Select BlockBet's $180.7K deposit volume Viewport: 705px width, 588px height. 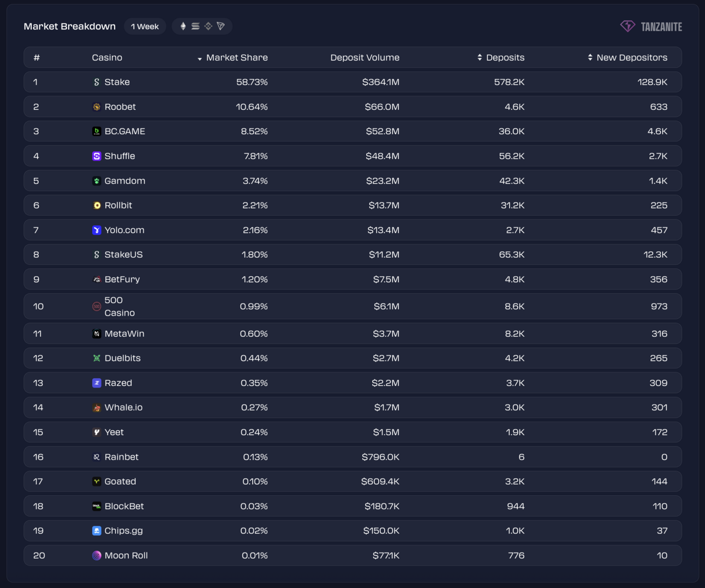382,506
